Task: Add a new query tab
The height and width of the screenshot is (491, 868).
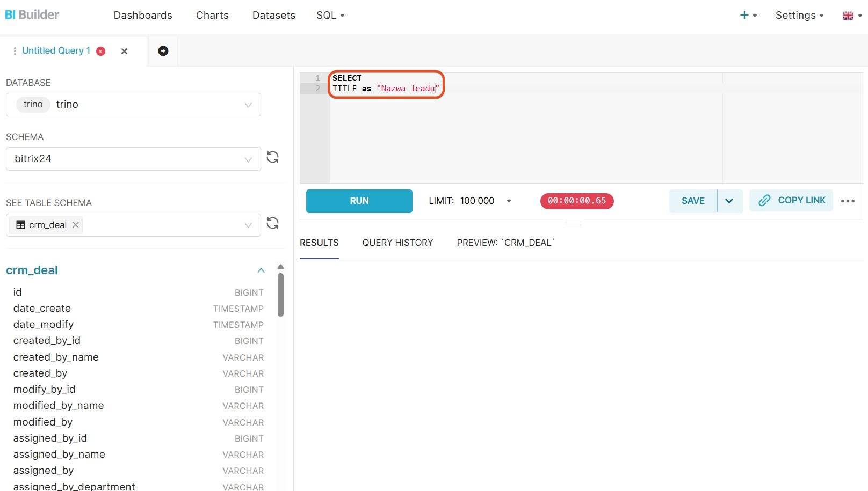Action: coord(163,51)
